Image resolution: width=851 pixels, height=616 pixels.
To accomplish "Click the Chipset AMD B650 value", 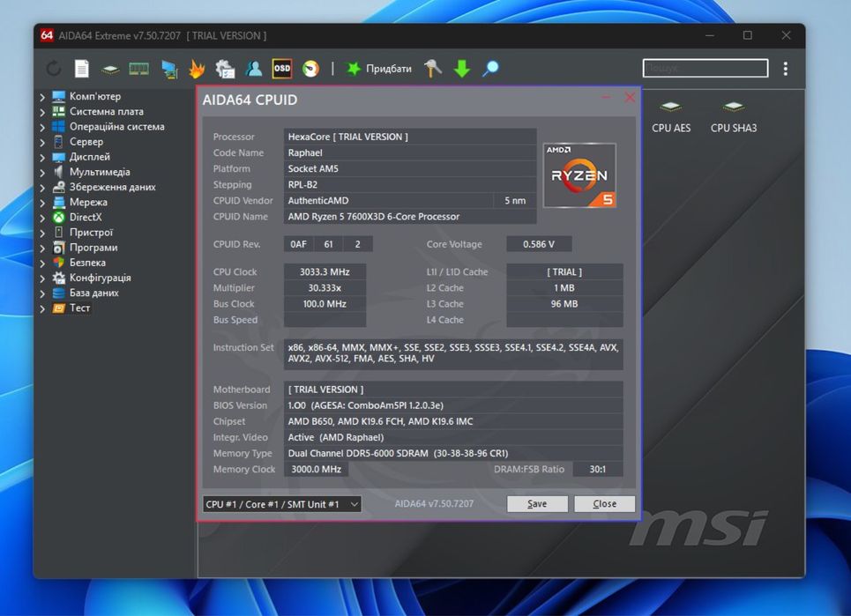I will click(453, 421).
